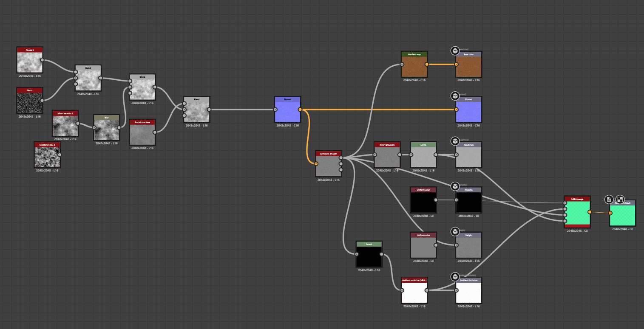Click the orange input connector of Curvature smooth

(316, 163)
